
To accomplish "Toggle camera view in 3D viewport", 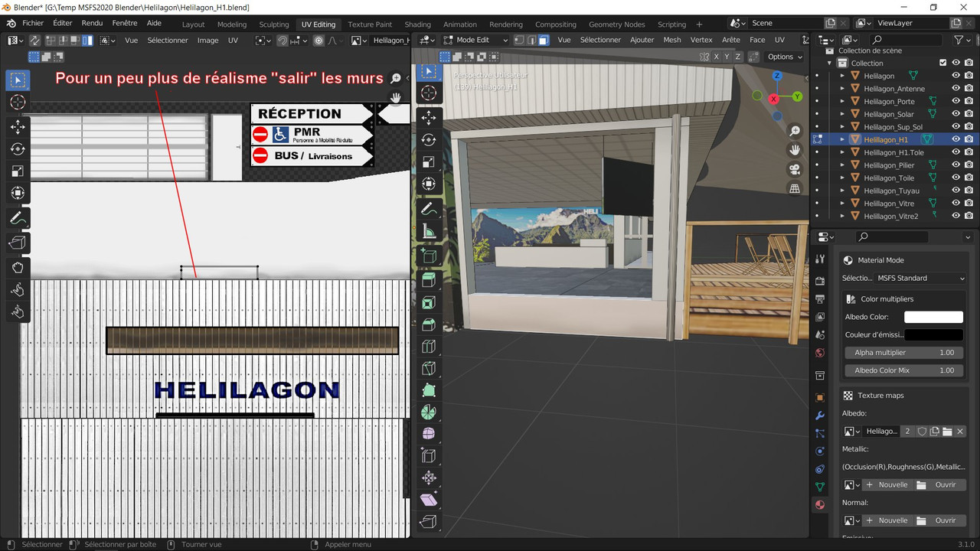I will tap(795, 169).
